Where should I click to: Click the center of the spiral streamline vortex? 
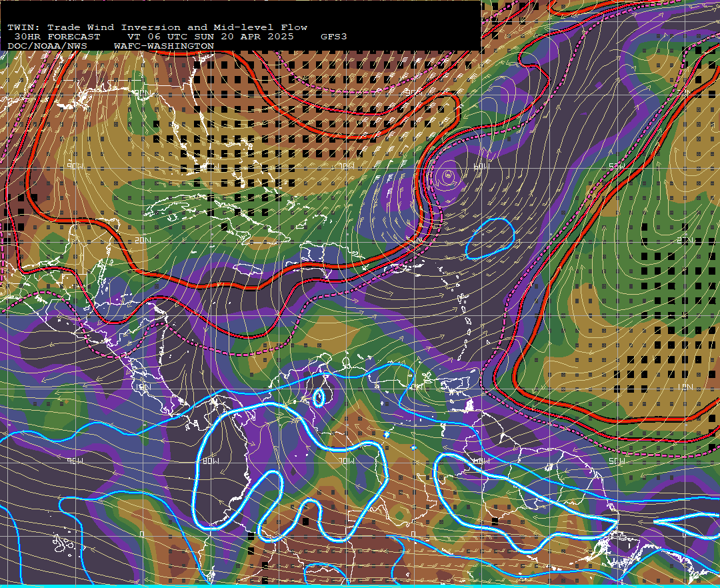[449, 175]
